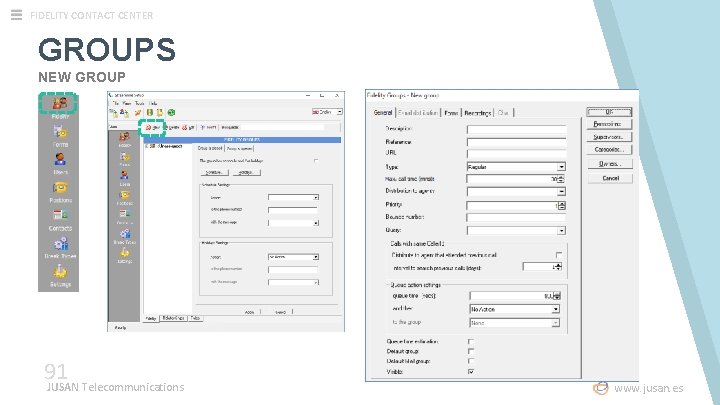Select the Settings icon in the enlarged sidebar
The height and width of the screenshot is (405, 720).
[60, 272]
